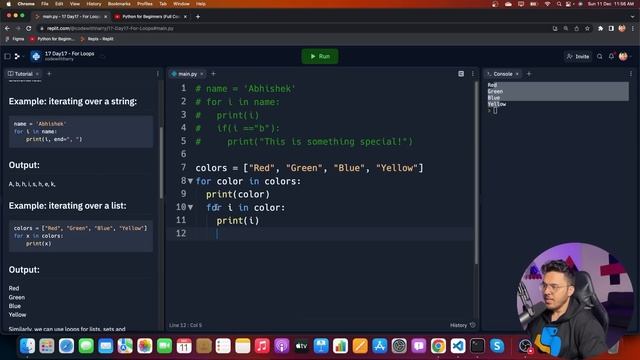This screenshot has height=360, width=640.
Task: Open Finder in the dock
Action: (27, 346)
